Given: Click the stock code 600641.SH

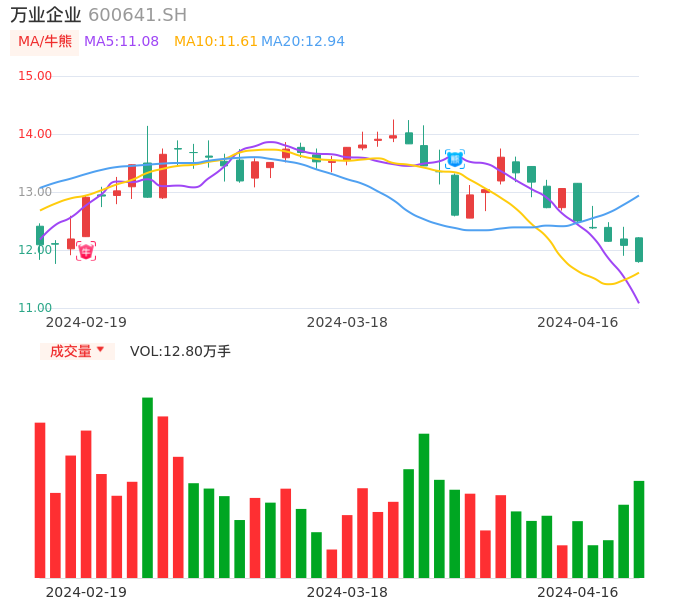Looking at the screenshot, I should click(137, 15).
